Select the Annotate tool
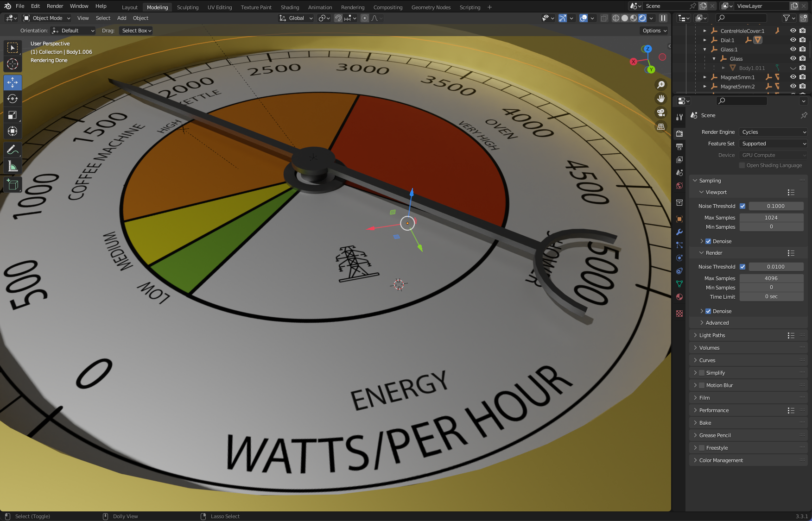Viewport: 812px width, 521px height. point(13,150)
